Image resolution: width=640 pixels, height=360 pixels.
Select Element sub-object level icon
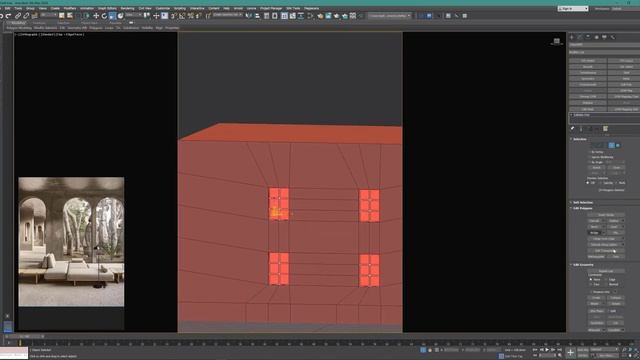click(x=618, y=145)
